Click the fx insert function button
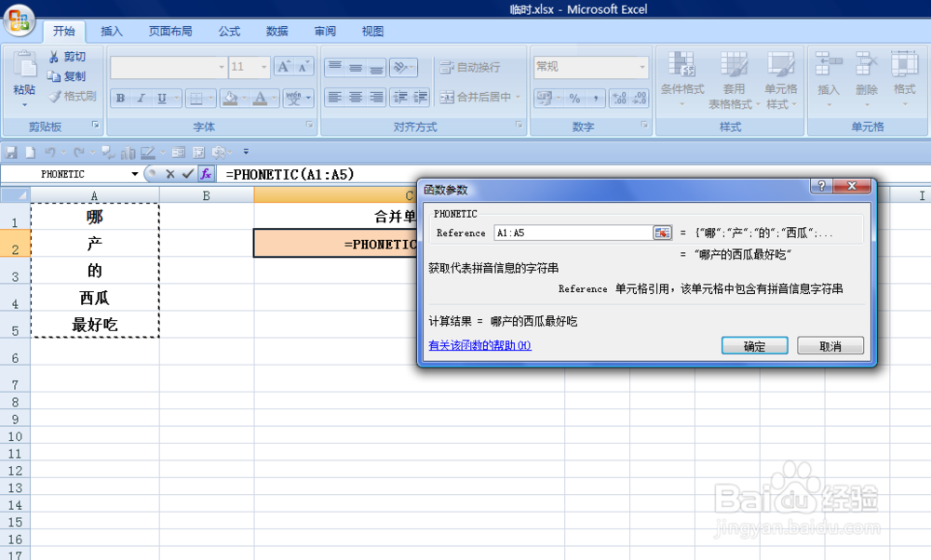Image resolution: width=931 pixels, height=560 pixels. [206, 174]
